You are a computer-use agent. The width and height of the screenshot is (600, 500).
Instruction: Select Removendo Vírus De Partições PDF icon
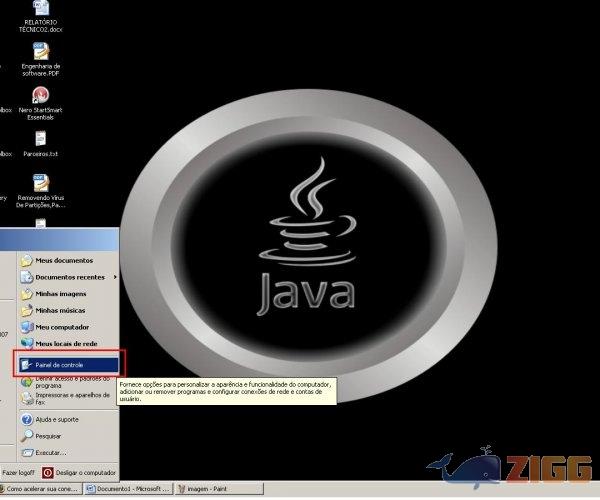click(x=41, y=191)
